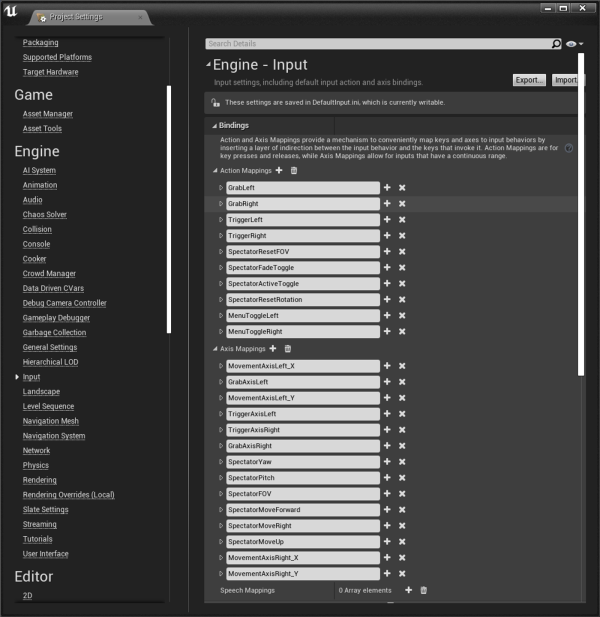
Task: Open the Packaging settings page
Action: pos(41,42)
